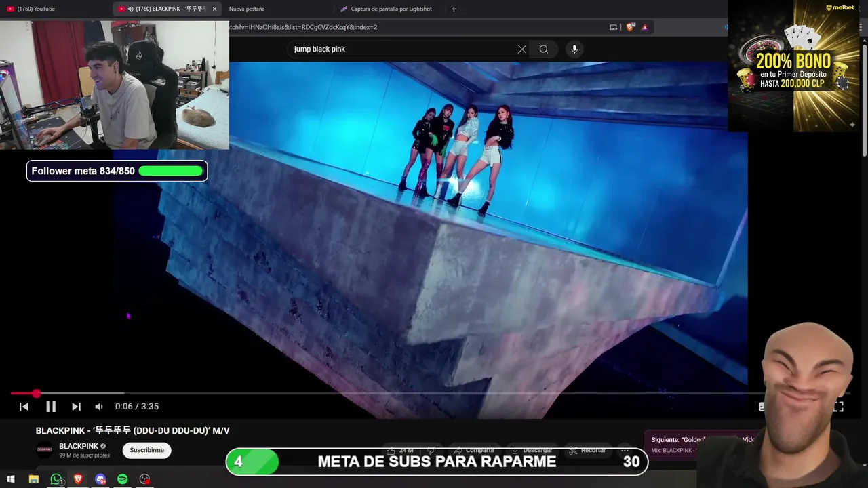Open File Explorer from the taskbar
The image size is (868, 488).
tap(34, 479)
